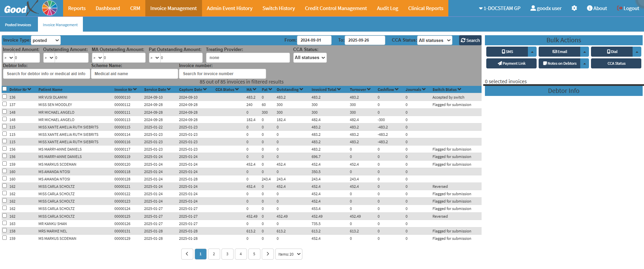
Task: Switch to the Posted Invoices tab
Action: click(18, 25)
